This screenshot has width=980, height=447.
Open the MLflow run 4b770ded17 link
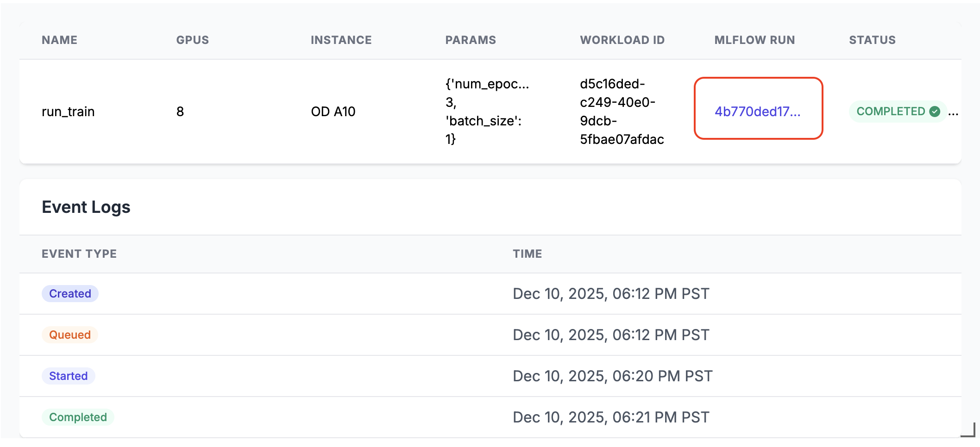(x=757, y=112)
